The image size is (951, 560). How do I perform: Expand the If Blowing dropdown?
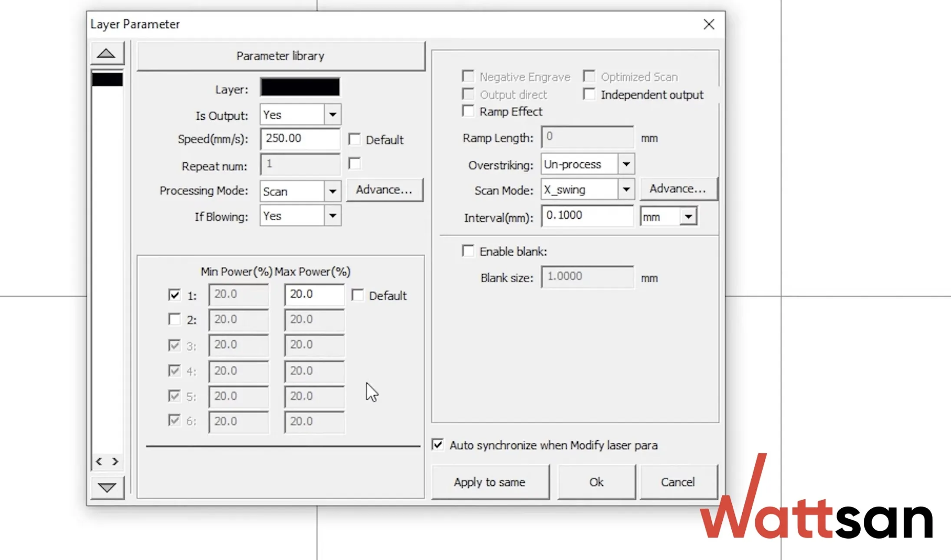(332, 216)
